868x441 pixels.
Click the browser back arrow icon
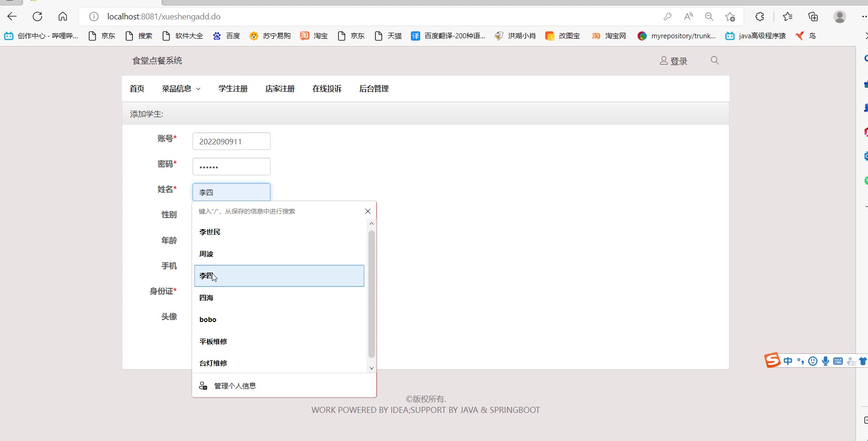[12, 17]
